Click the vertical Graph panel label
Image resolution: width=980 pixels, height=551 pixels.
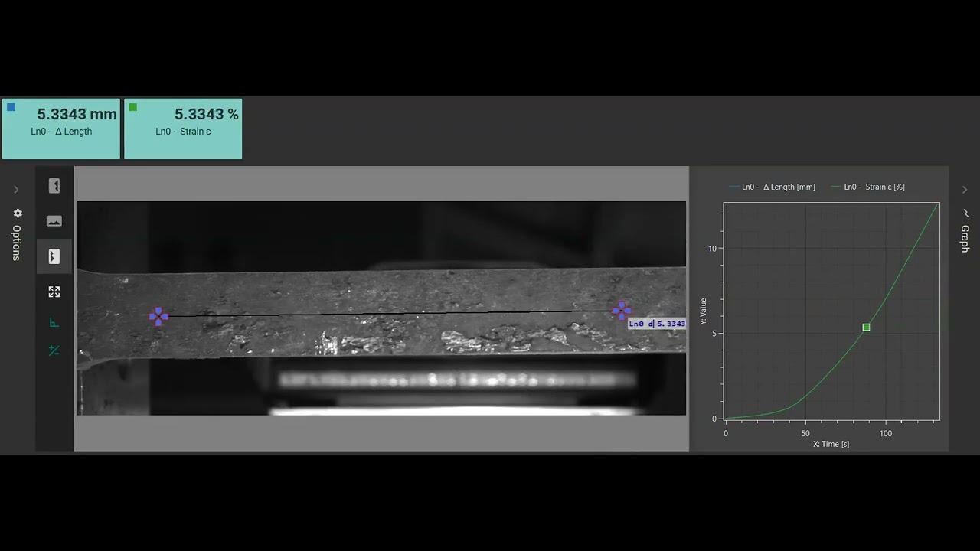pos(965,239)
